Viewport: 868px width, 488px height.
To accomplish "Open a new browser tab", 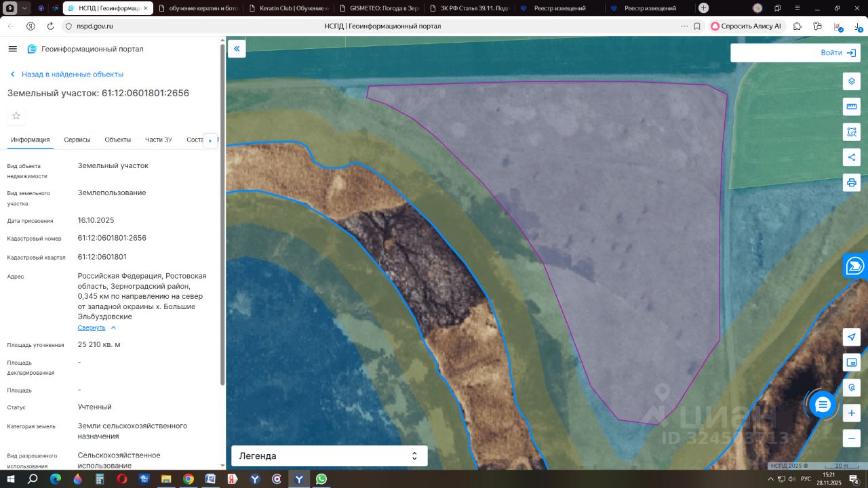I will point(704,8).
